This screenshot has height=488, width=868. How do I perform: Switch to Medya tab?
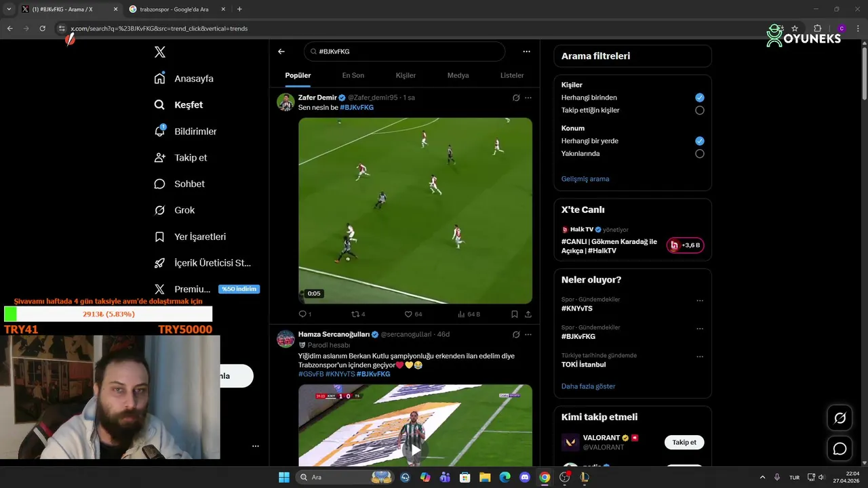(x=458, y=75)
